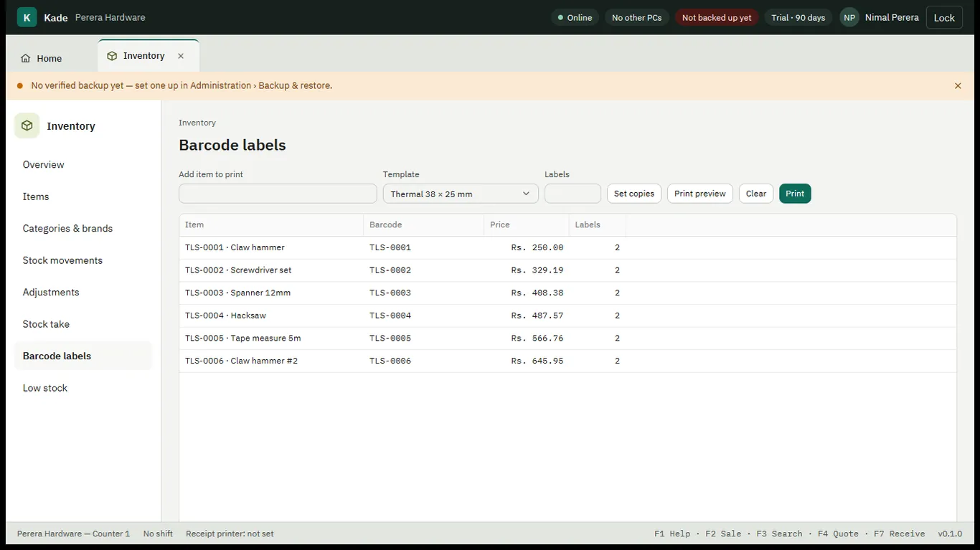Click the No other PCs badge
The width and height of the screenshot is (980, 550).
point(637,18)
